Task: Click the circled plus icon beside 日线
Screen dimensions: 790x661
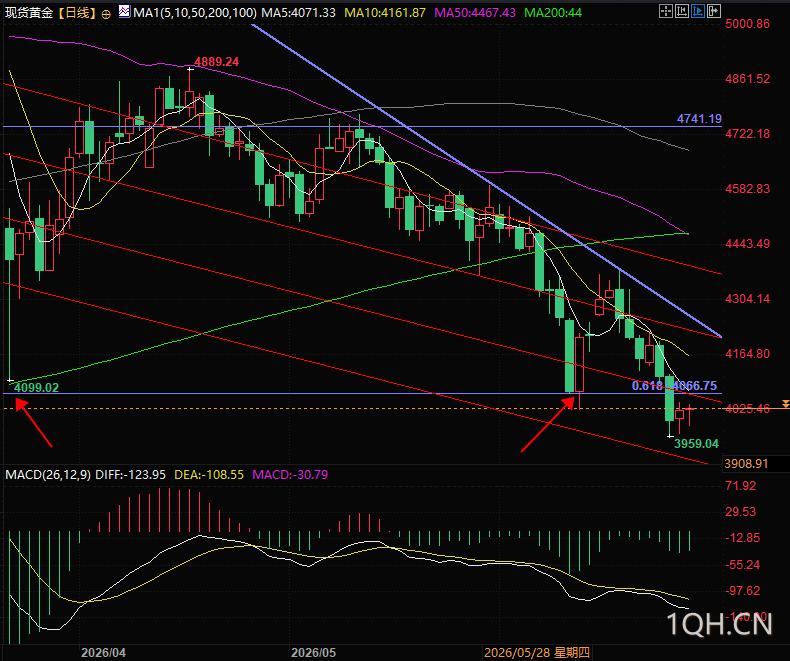Action: [x=106, y=15]
